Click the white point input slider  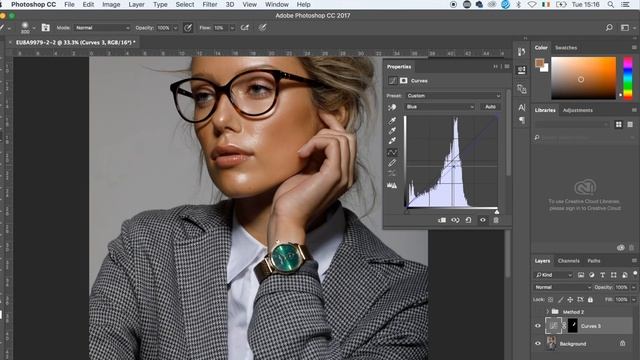[x=496, y=212]
